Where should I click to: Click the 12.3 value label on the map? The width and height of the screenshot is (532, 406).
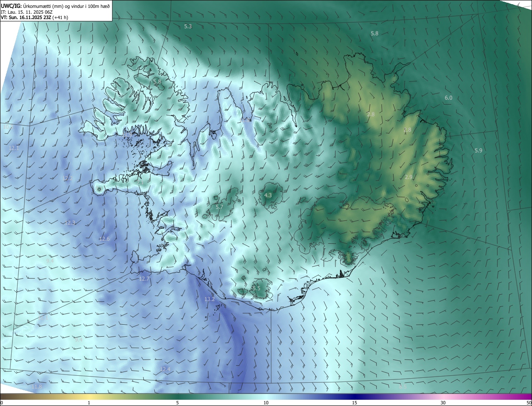tap(70, 223)
